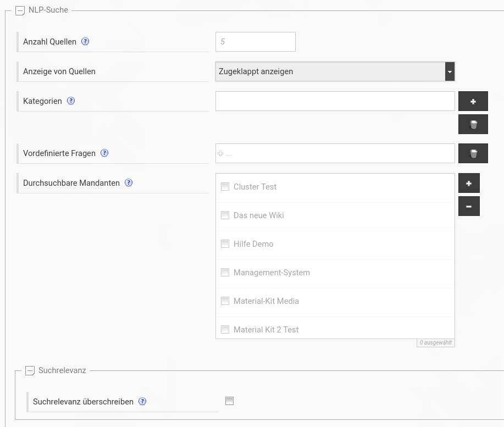
Task: Open help for Kategorien
Action: [71, 101]
